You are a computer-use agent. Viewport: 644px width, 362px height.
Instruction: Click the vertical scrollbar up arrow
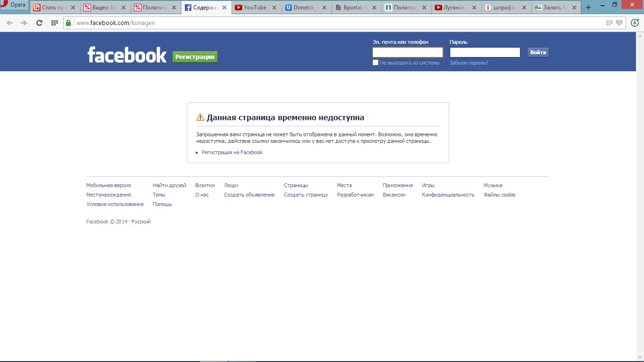(x=640, y=36)
